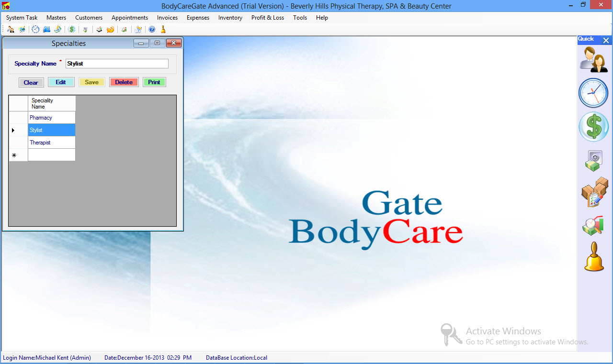Click the small clock icon in toolbar
This screenshot has width=613, height=364.
pos(35,30)
